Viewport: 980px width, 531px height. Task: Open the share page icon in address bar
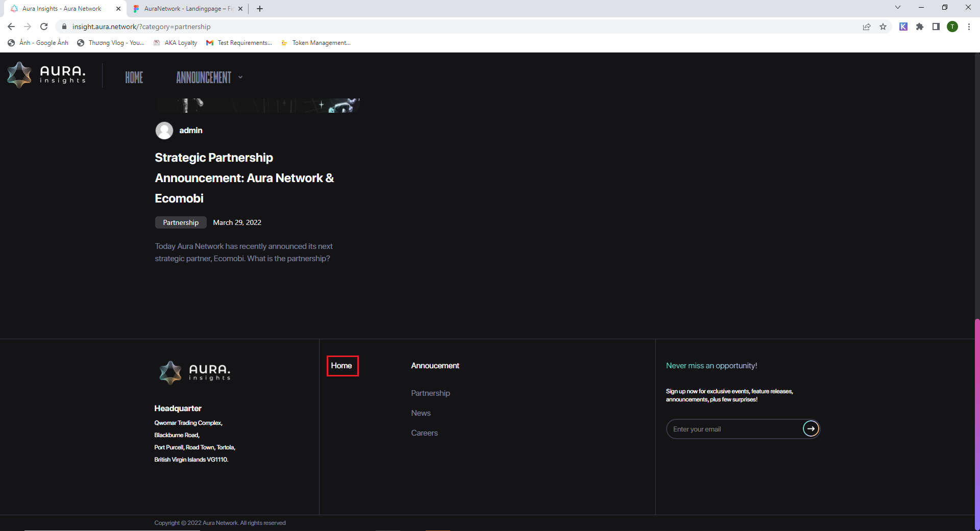coord(867,27)
